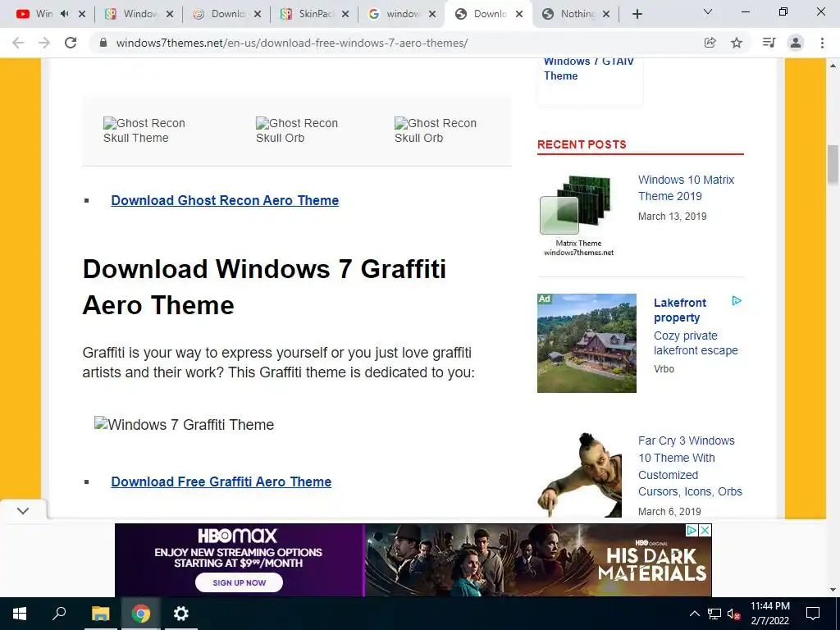Image resolution: width=840 pixels, height=630 pixels.
Task: Open taskbar search magnifier
Action: [59, 614]
